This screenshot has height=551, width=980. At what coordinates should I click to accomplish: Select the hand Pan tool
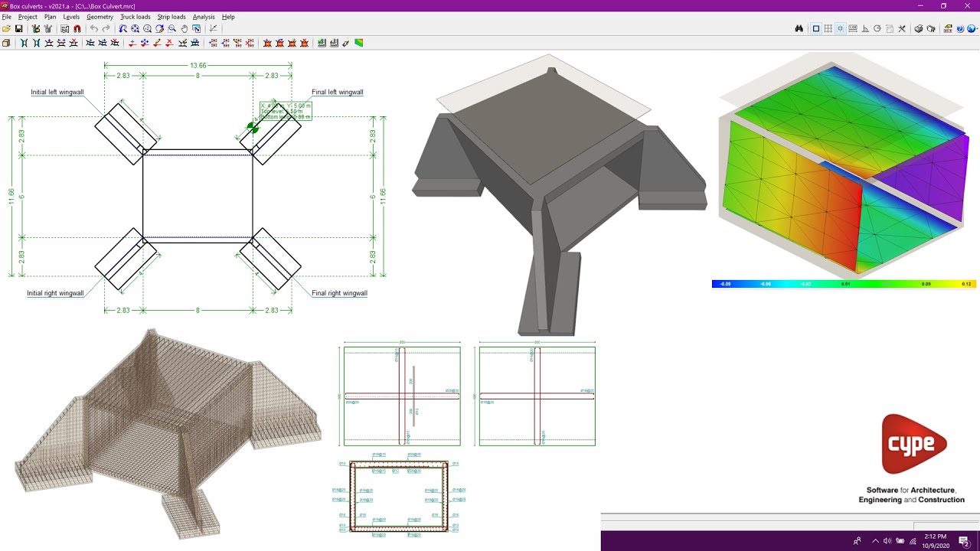(x=185, y=29)
